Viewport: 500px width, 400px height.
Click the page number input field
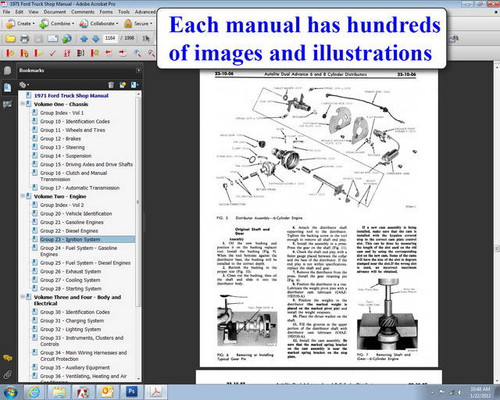coord(110,38)
